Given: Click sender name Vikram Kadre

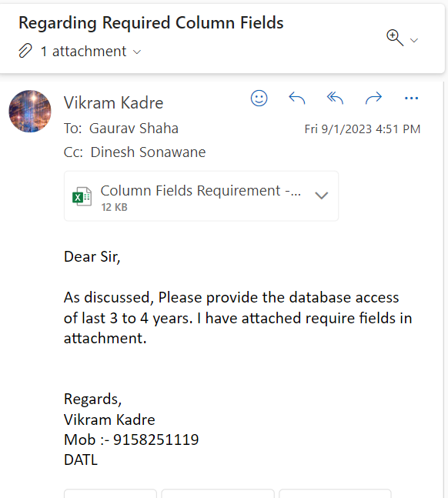Looking at the screenshot, I should coord(113,103).
